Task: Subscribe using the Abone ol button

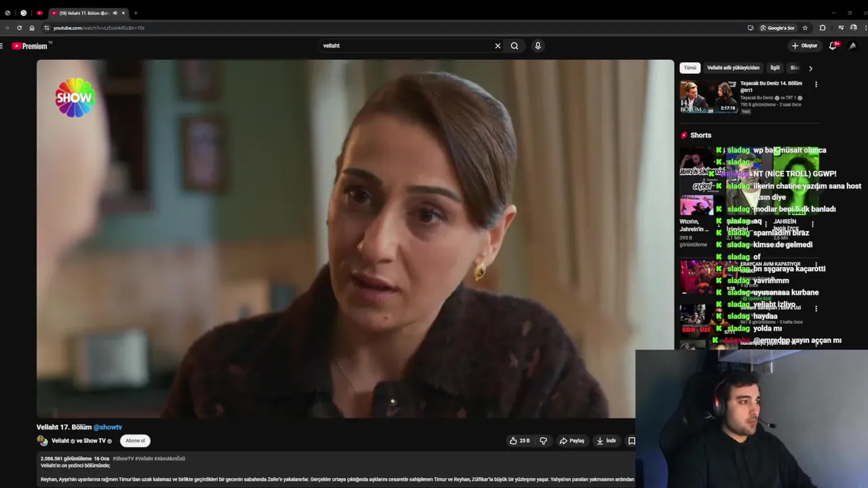Action: click(135, 441)
